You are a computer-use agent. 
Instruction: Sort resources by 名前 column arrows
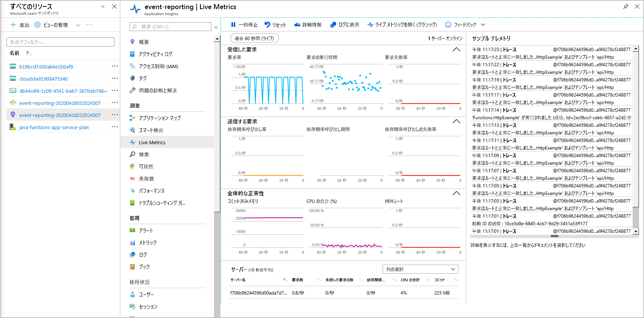(29, 53)
